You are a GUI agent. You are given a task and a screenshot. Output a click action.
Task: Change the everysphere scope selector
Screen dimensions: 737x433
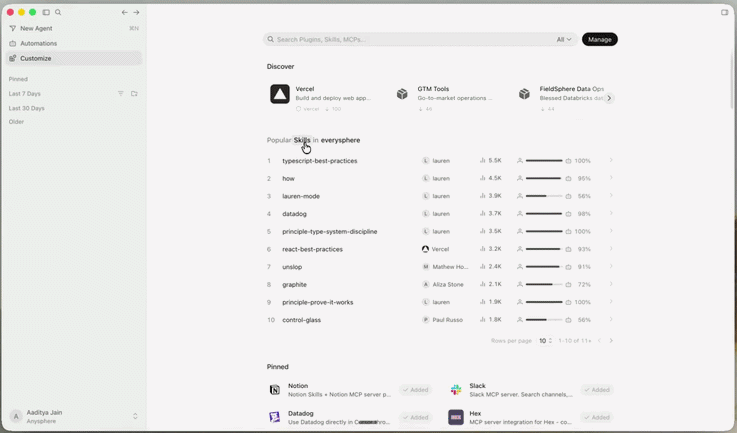point(340,140)
